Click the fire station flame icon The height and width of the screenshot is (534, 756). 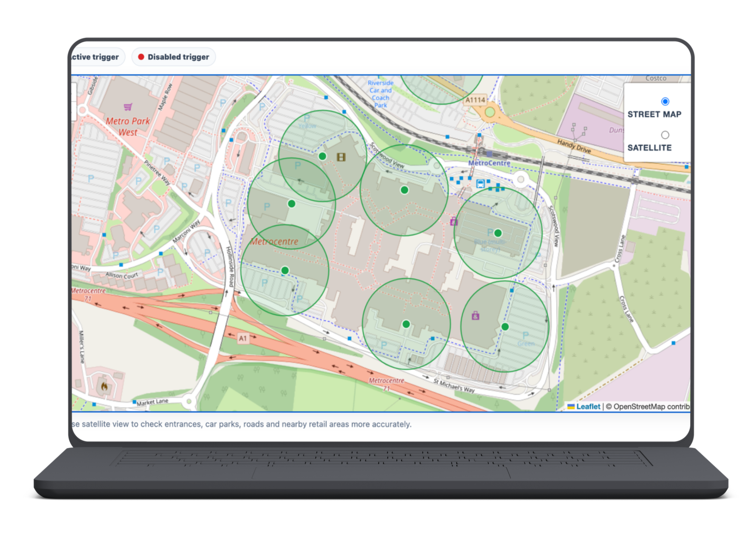tap(104, 386)
